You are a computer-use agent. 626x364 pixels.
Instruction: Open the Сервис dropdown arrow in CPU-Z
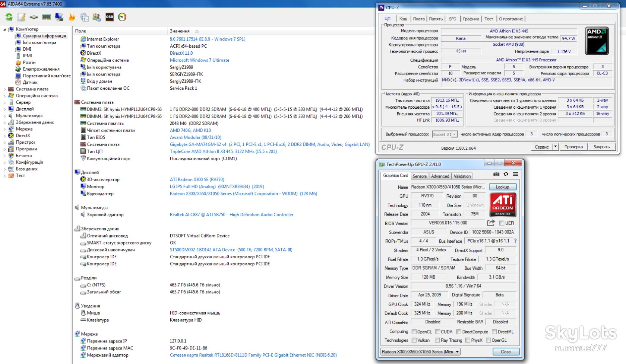coord(555,147)
